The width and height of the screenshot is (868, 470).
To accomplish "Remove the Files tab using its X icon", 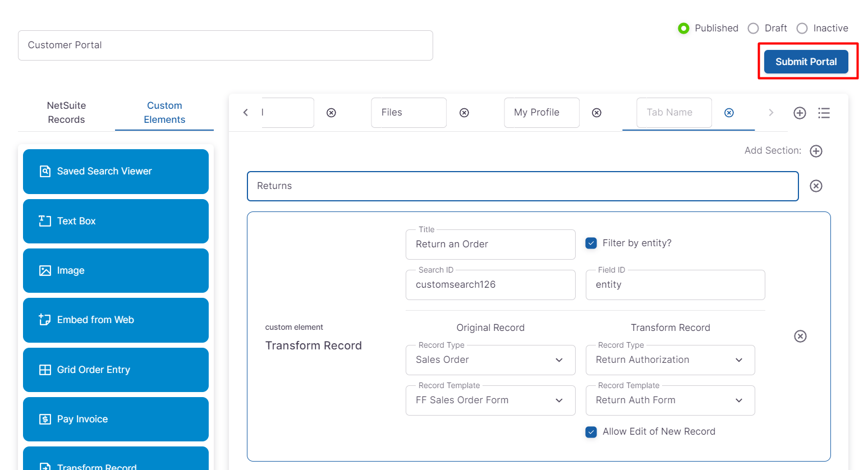I will (464, 113).
